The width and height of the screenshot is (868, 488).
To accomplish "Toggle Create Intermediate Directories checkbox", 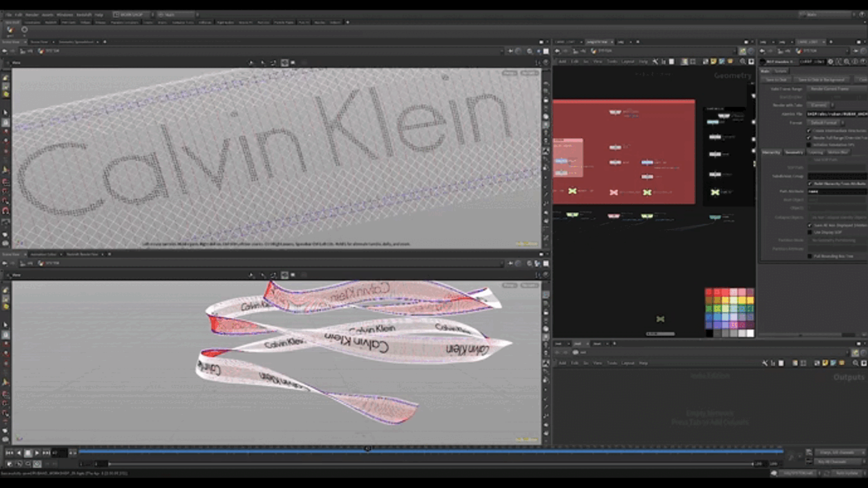I will pos(809,131).
